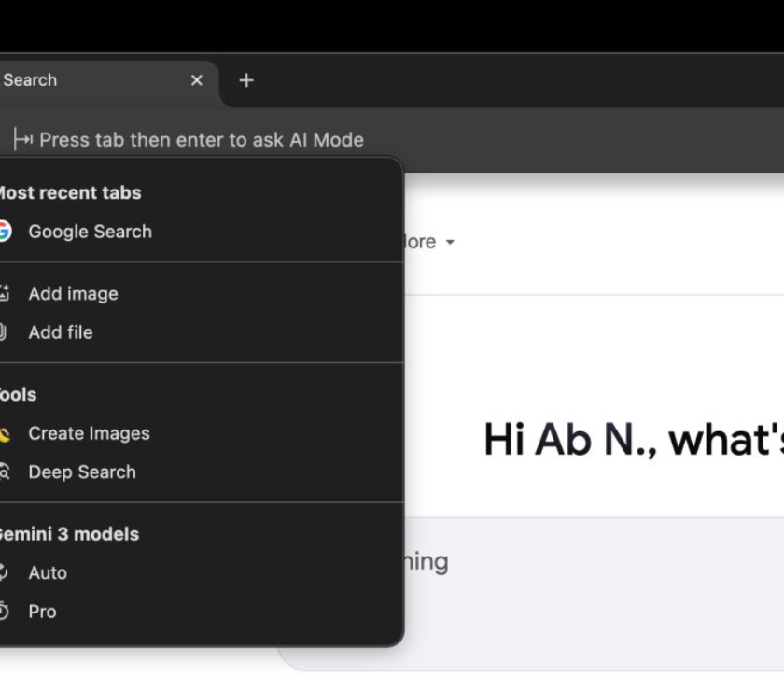Click the tab-key arrow icon in address bar

tap(23, 140)
